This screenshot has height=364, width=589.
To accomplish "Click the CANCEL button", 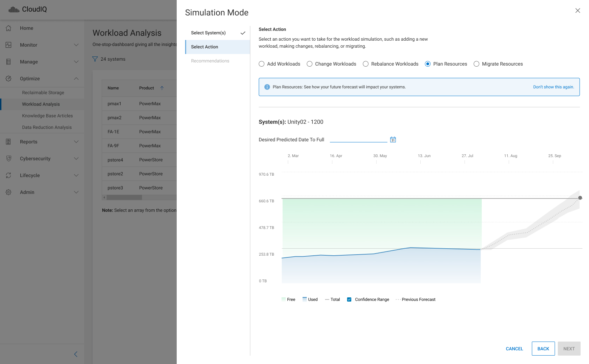I will (x=514, y=349).
